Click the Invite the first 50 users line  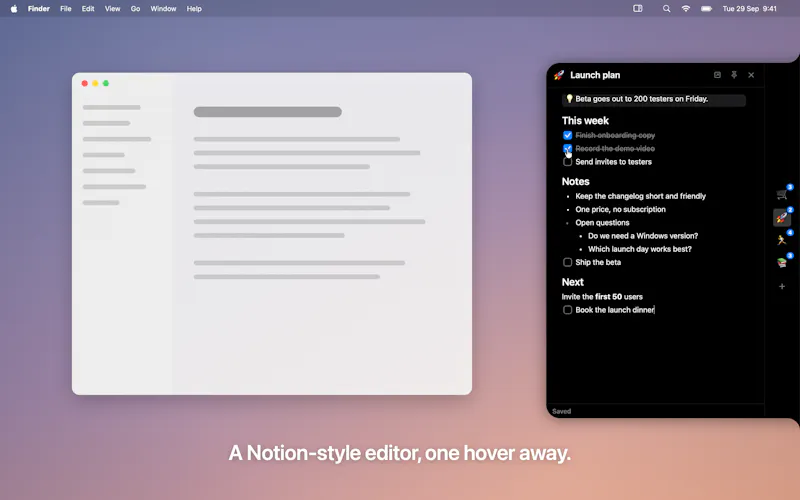602,296
